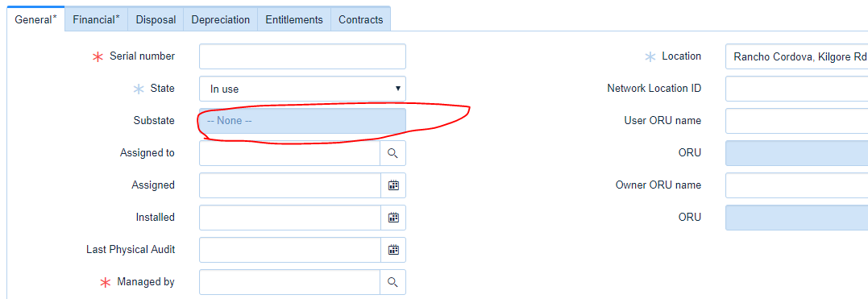Focus the Location field with Rancho Cordova
Viewport: 868px width, 299px height.
pos(796,56)
